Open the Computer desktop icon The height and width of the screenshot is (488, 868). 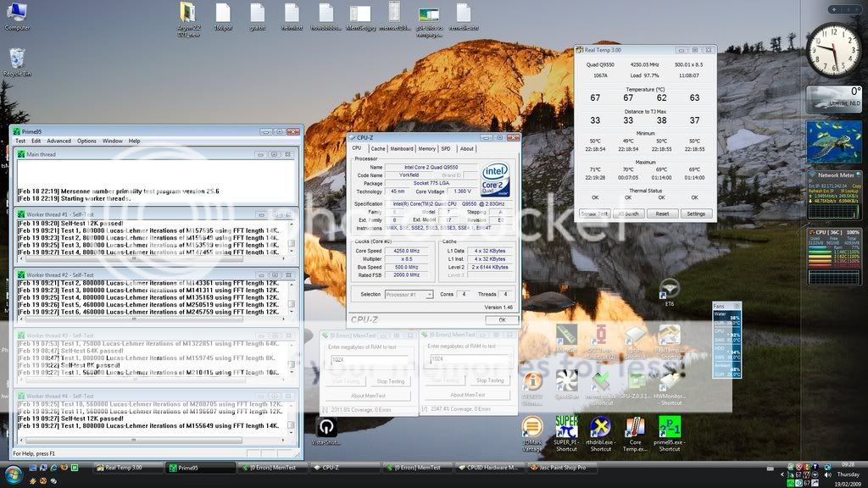tap(17, 16)
